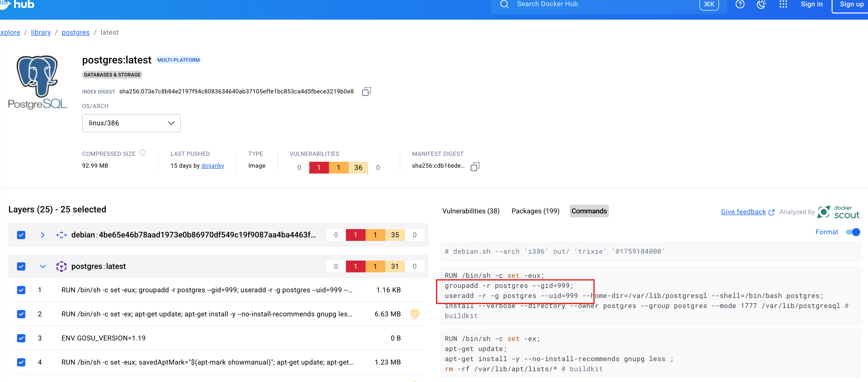Uncheck layer 4 savedAptMark checkbox
Screen dimensions: 868x382
point(21,362)
